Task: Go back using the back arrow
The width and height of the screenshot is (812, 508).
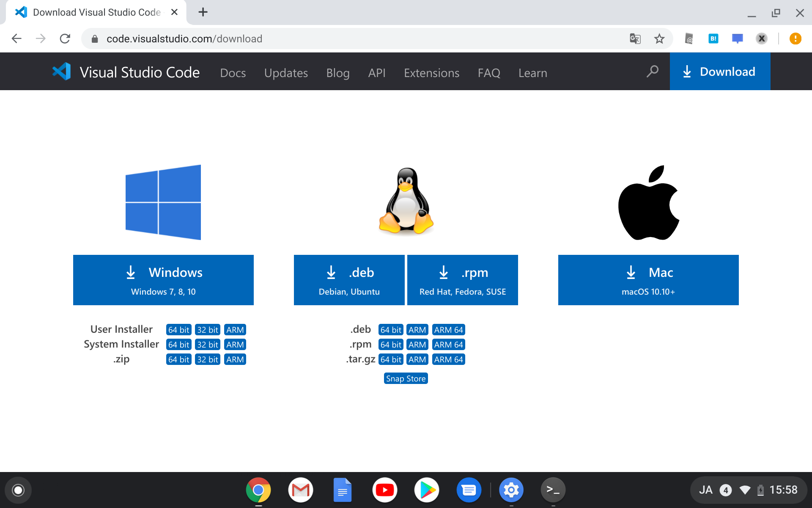Action: (16, 39)
